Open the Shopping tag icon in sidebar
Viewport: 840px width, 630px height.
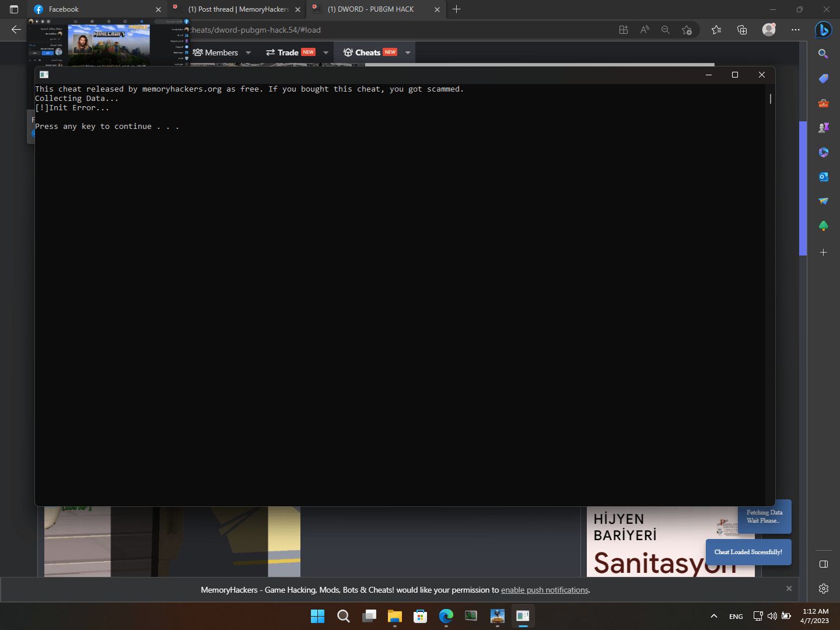coord(823,78)
